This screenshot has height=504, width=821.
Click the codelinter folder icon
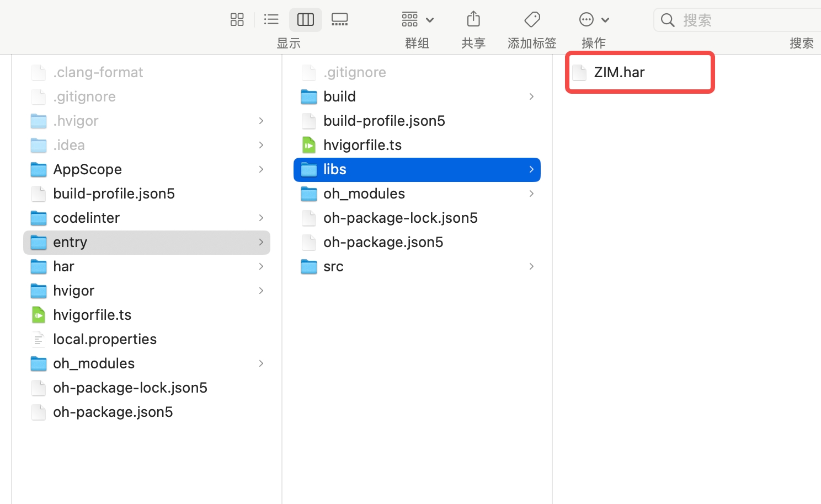tap(39, 218)
